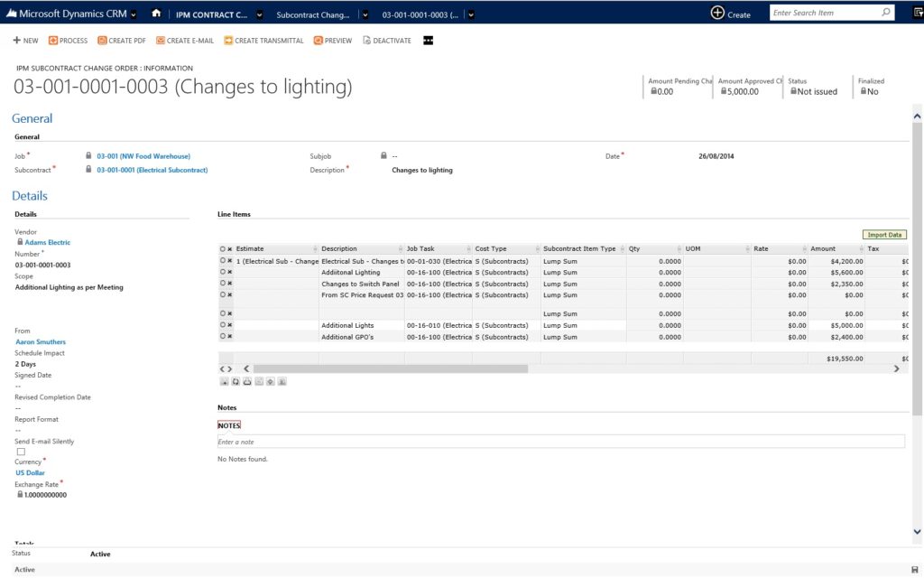Expand the Microsoft Dynamics CRM dropdown
The width and height of the screenshot is (924, 578).
point(134,14)
